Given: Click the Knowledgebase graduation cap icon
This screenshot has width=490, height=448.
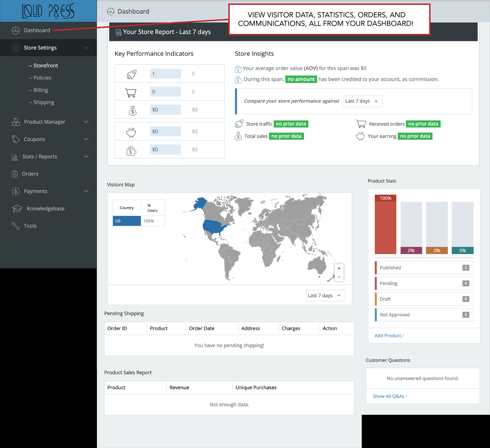Looking at the screenshot, I should pos(17,209).
